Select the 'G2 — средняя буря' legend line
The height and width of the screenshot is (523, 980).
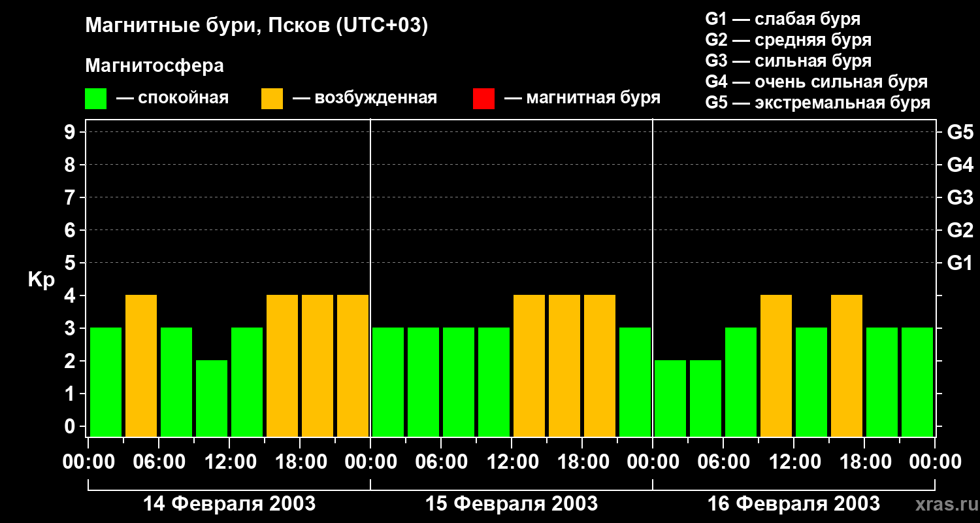(x=789, y=40)
